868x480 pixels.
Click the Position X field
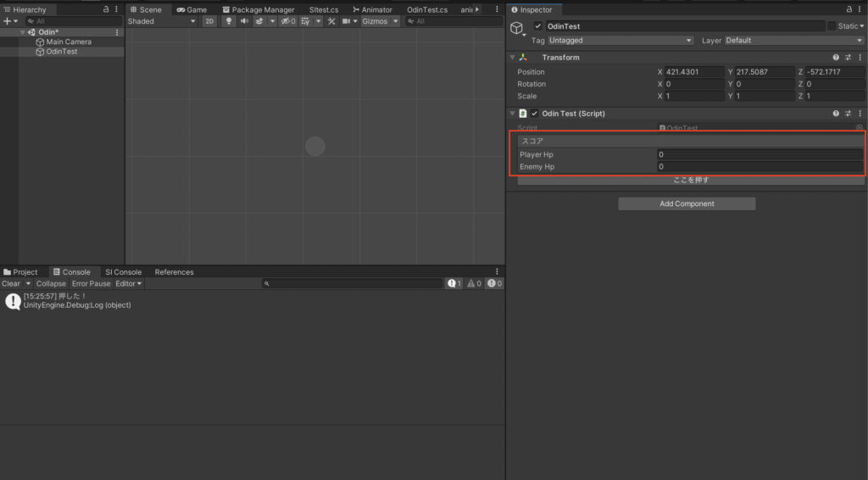pos(694,72)
